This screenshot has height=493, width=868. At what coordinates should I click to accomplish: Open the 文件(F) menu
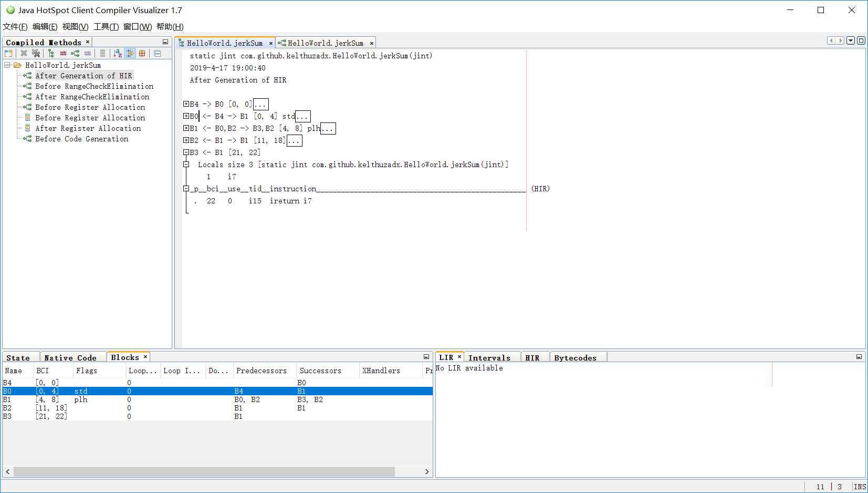pos(15,27)
